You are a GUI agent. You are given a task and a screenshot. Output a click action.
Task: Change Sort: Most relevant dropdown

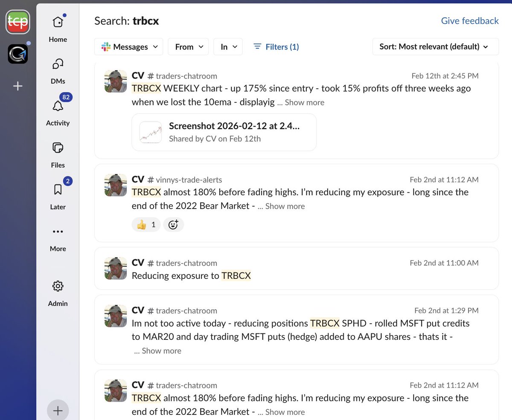point(436,47)
